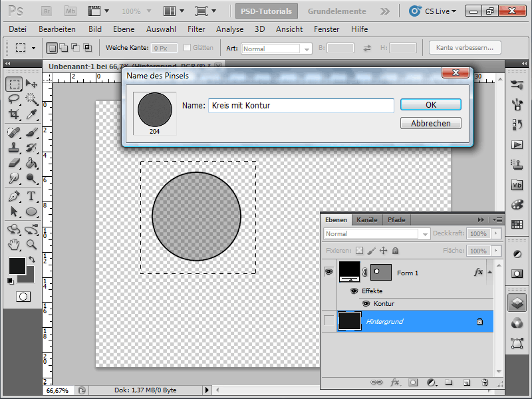The width and height of the screenshot is (532, 399).
Task: Select the PSD-Tutorials workspace
Action: pos(267,11)
